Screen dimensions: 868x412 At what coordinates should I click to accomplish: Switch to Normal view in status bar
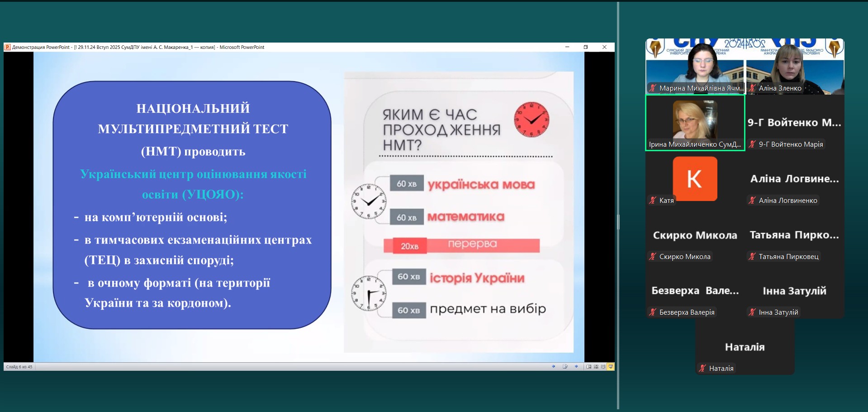point(589,367)
